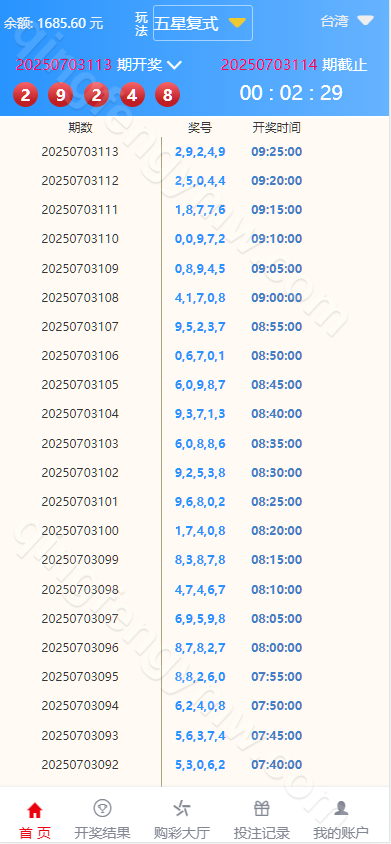Open 投注记录 gift icon
The height and width of the screenshot is (844, 391).
262,808
